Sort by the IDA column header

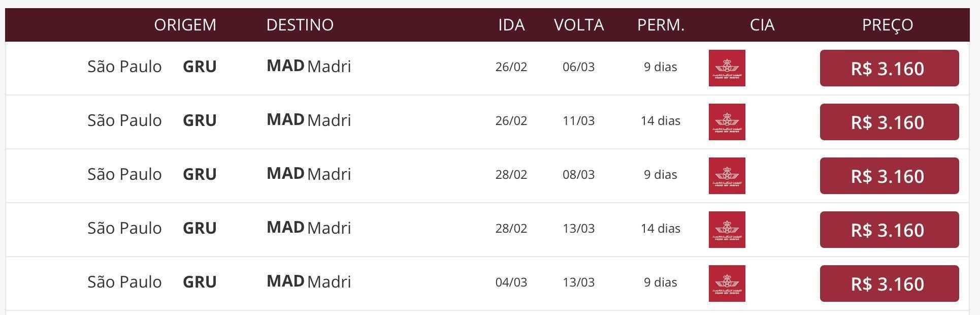pyautogui.click(x=511, y=25)
